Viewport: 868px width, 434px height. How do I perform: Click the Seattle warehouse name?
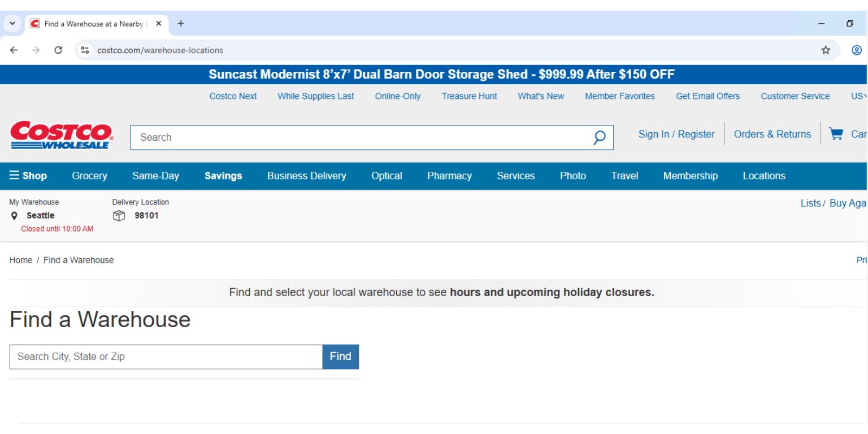pos(41,215)
